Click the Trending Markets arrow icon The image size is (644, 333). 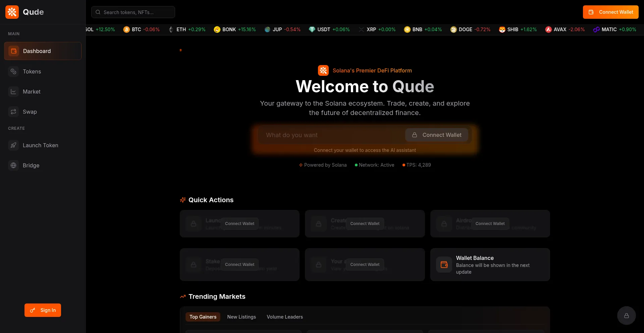pyautogui.click(x=183, y=296)
